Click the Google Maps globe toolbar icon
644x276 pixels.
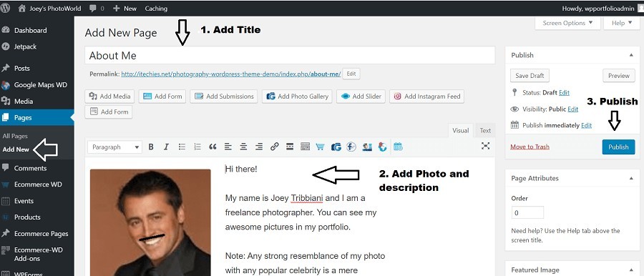(x=382, y=147)
